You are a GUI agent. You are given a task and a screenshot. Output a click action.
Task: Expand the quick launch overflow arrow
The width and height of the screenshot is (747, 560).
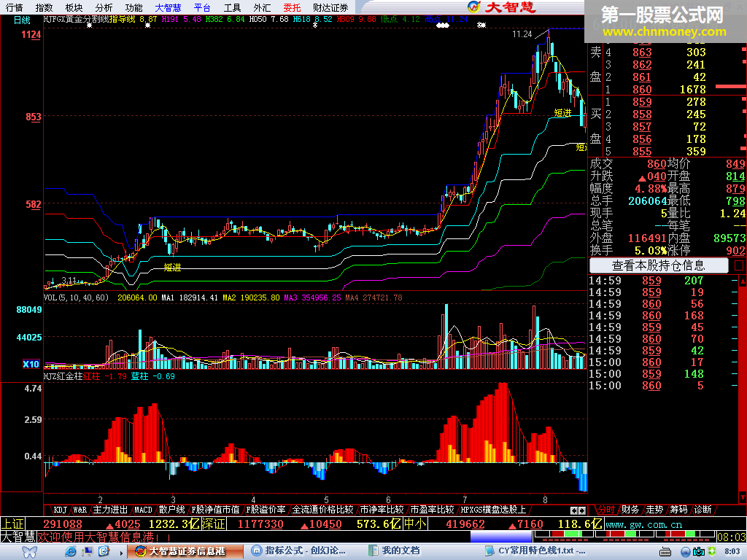click(122, 553)
